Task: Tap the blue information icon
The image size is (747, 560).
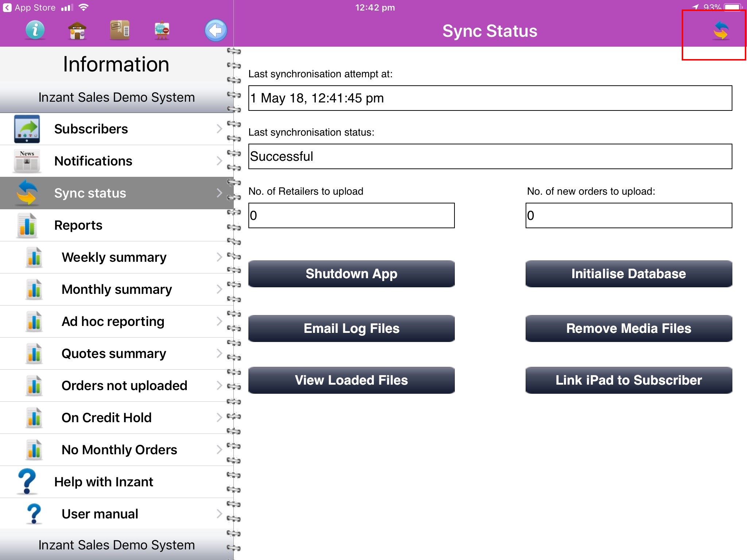Action: click(x=35, y=30)
